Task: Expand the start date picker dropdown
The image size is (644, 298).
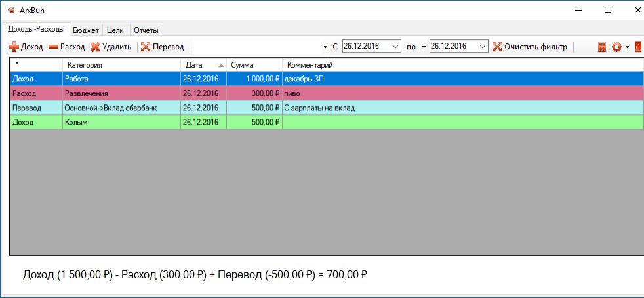Action: coord(395,47)
